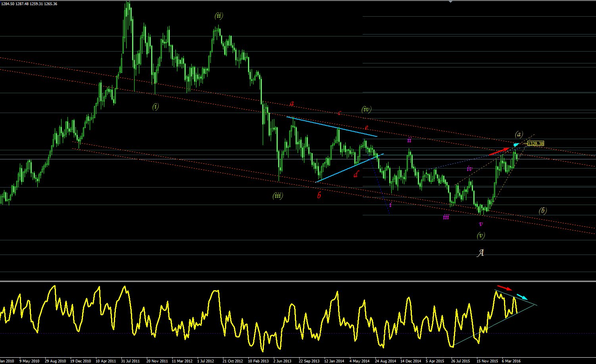Viewport: 596px width, 364px height.
Task: Click the '19 Dec 2010' date label
Action: tap(81, 361)
